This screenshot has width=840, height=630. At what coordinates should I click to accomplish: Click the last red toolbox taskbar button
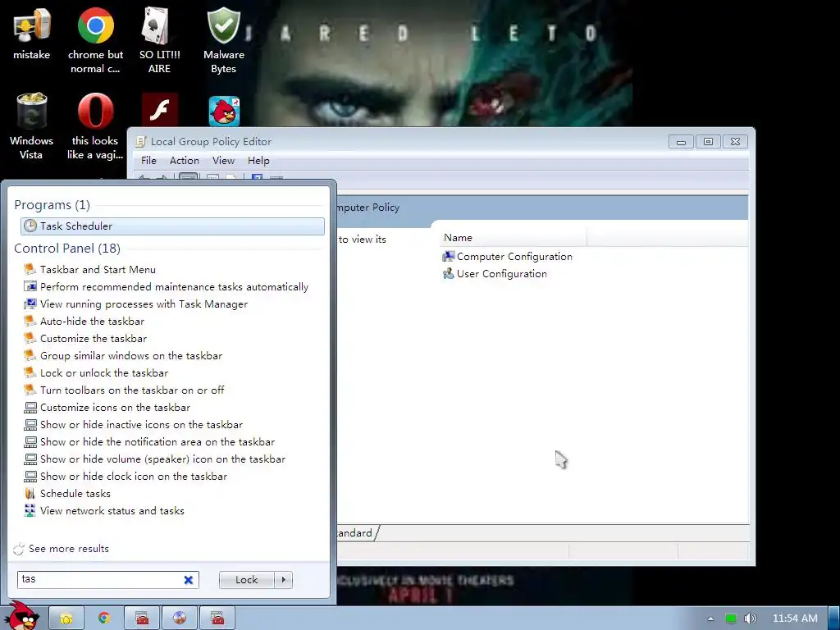217,619
